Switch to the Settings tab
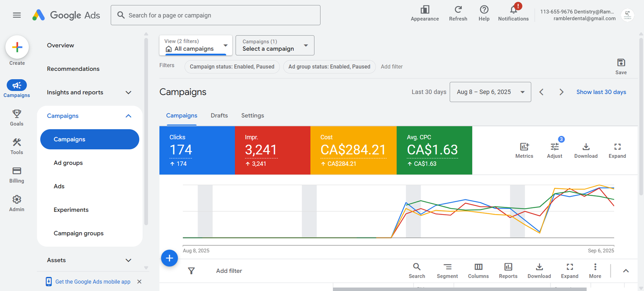 (252, 116)
